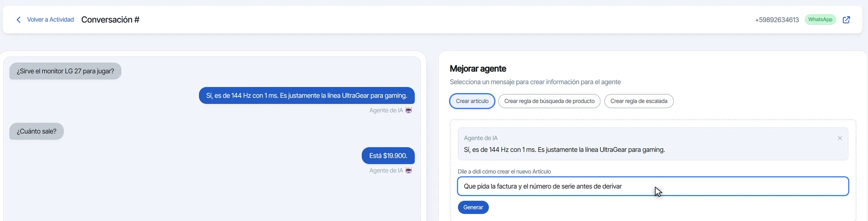Click 'Agente de IA' label under price reply
This screenshot has height=221, width=868.
(x=386, y=171)
